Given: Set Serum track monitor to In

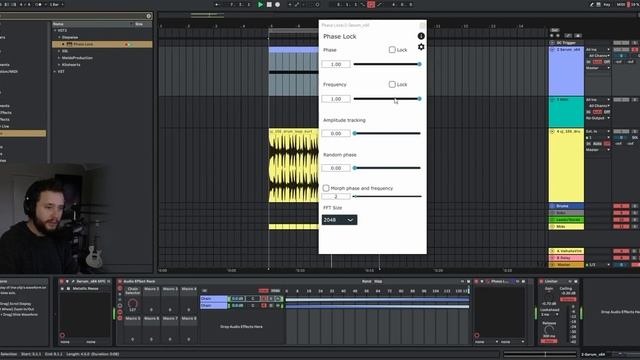Looking at the screenshot, I should (589, 62).
